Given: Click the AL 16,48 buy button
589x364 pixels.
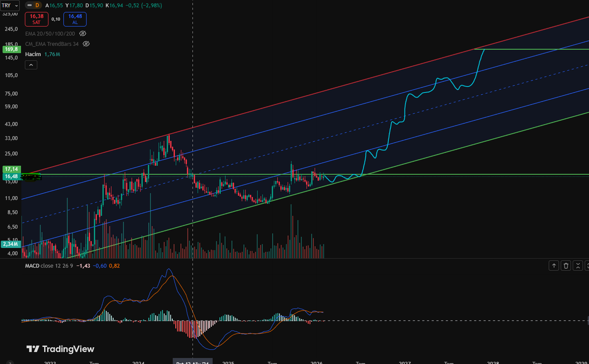Looking at the screenshot, I should pos(75,19).
